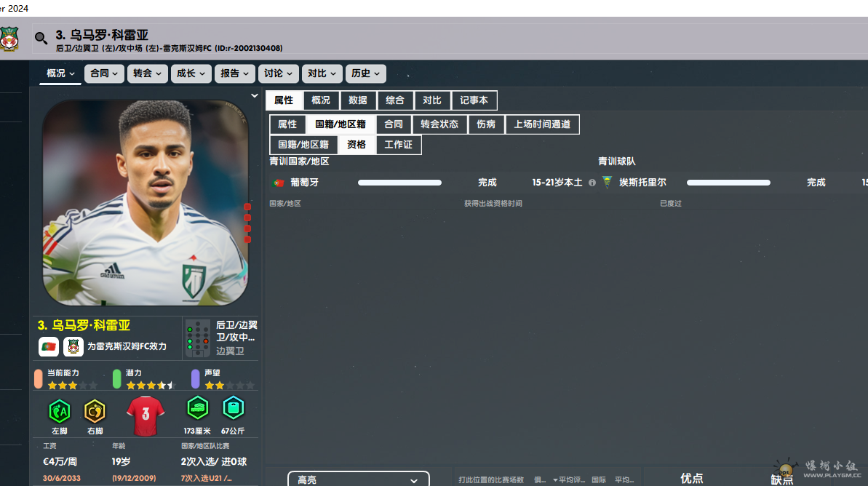This screenshot has height=486, width=868.
Task: Switch to the 数据 tab
Action: 357,100
